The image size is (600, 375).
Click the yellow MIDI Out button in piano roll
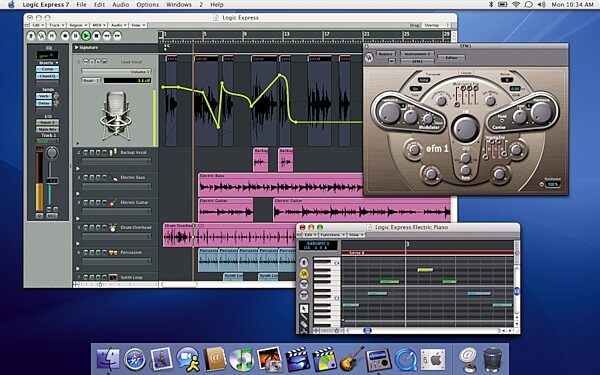[x=304, y=273]
